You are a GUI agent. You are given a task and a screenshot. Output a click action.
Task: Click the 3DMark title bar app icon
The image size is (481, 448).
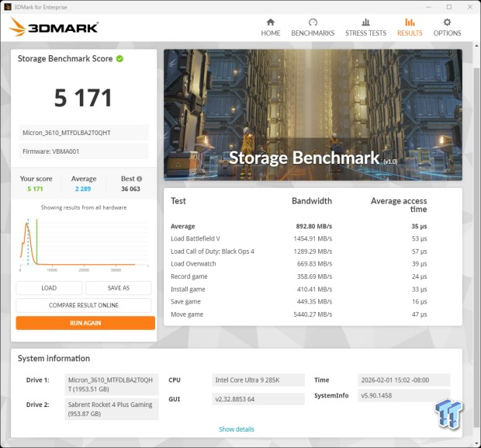(x=7, y=6)
